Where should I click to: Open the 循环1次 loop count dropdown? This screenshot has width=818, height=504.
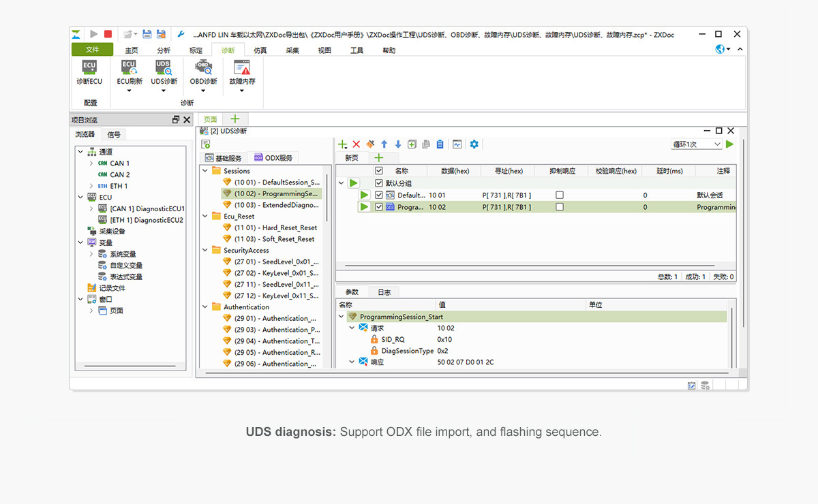697,144
